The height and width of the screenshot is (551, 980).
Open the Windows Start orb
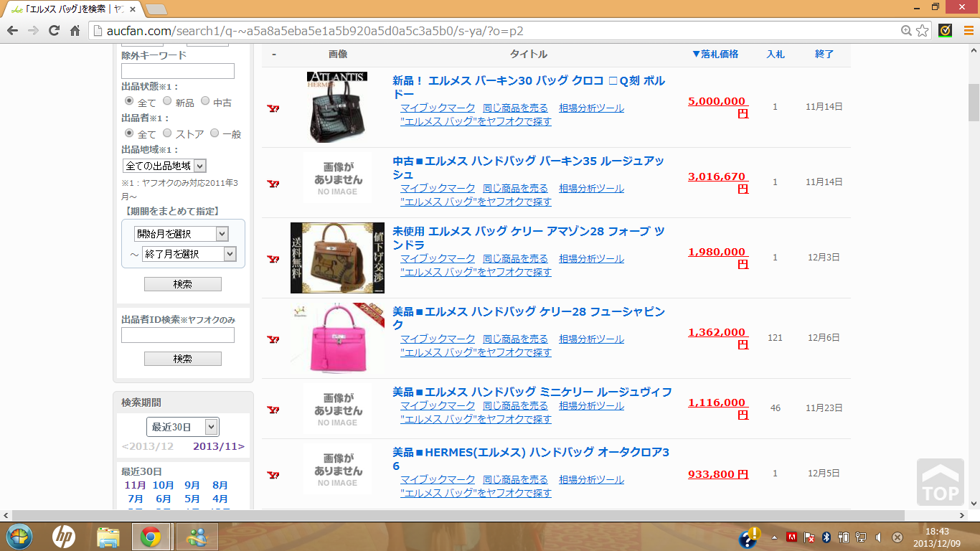point(19,537)
